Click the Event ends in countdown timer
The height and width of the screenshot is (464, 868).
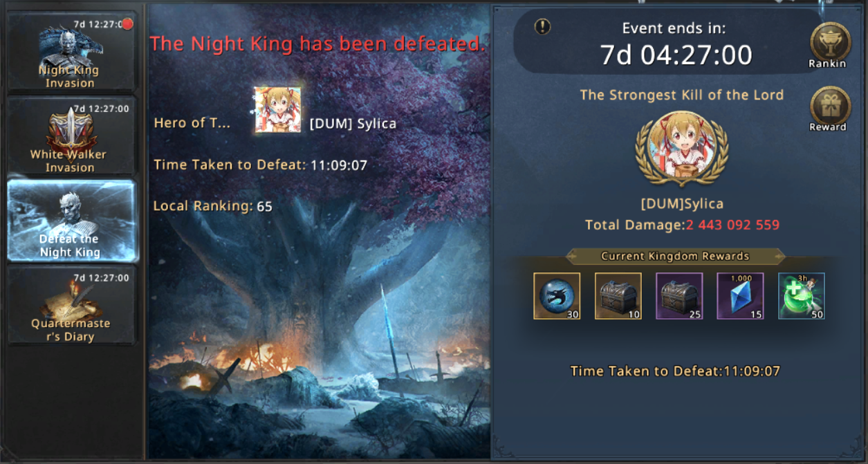coord(676,55)
